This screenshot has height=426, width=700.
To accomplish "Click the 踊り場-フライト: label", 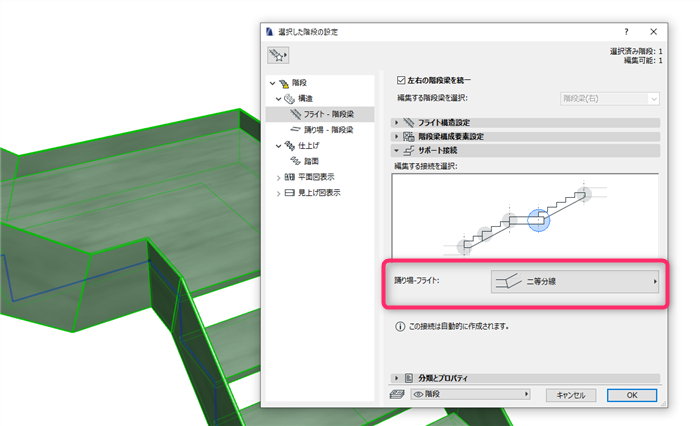I will [417, 280].
